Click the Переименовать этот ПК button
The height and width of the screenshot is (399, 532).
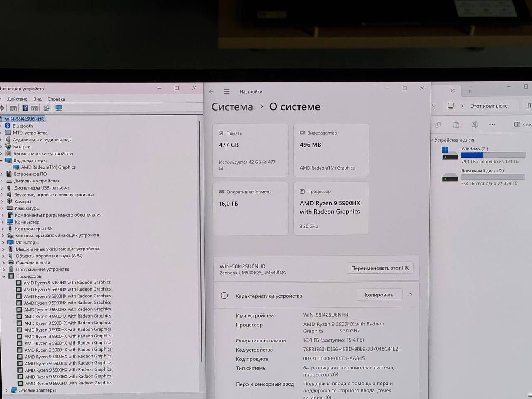pos(380,268)
